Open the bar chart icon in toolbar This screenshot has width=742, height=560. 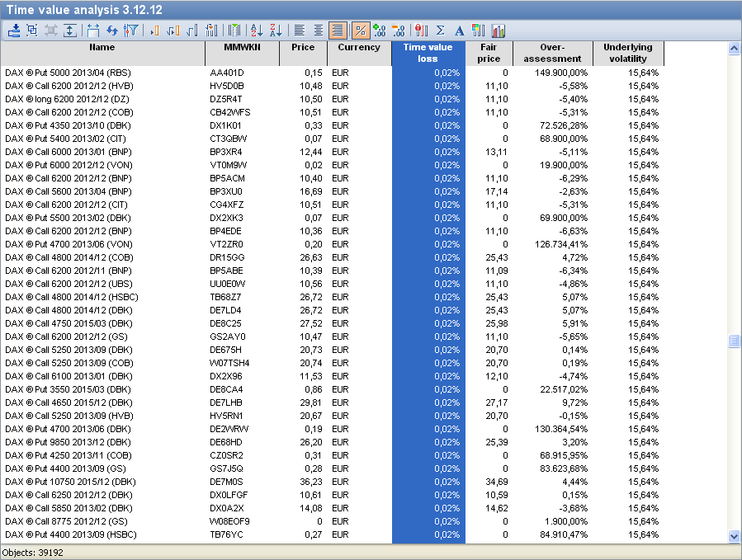499,31
